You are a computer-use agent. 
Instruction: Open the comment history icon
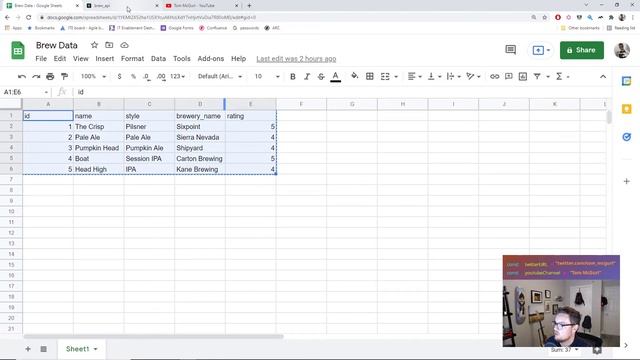[x=510, y=50]
